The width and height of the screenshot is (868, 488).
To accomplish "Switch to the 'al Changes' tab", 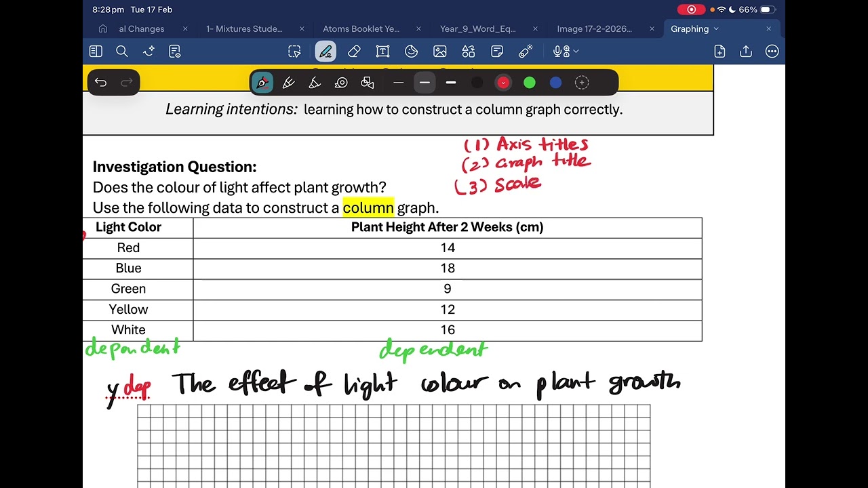I will (x=142, y=29).
